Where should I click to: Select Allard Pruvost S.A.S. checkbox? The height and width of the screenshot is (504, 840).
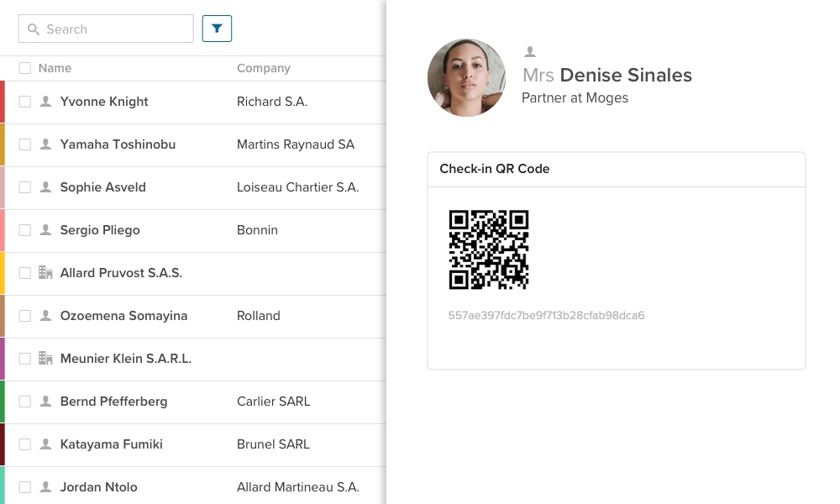(25, 273)
